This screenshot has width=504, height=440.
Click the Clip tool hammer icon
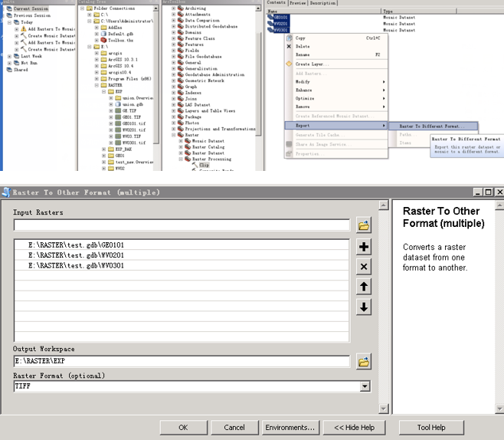195,165
